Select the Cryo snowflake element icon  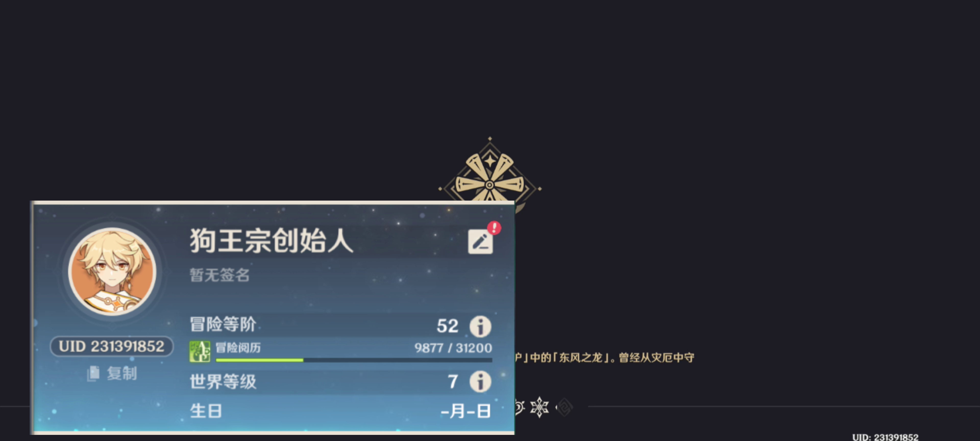tap(540, 407)
